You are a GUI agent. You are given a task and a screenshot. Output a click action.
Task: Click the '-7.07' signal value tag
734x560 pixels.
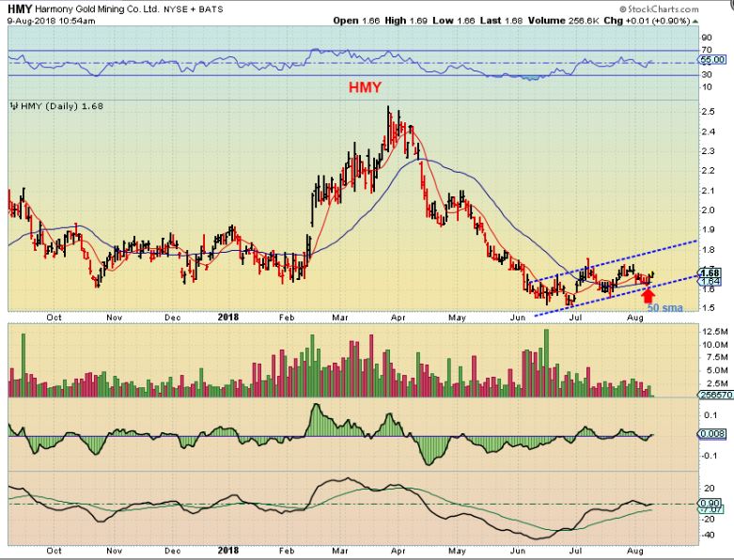click(712, 509)
